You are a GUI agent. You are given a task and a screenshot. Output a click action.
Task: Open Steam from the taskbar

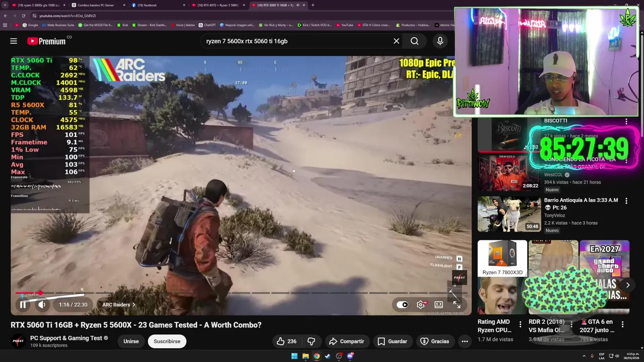328,356
